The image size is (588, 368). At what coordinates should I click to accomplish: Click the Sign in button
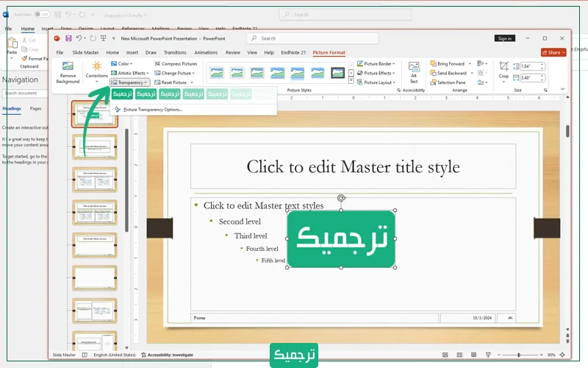coord(505,38)
